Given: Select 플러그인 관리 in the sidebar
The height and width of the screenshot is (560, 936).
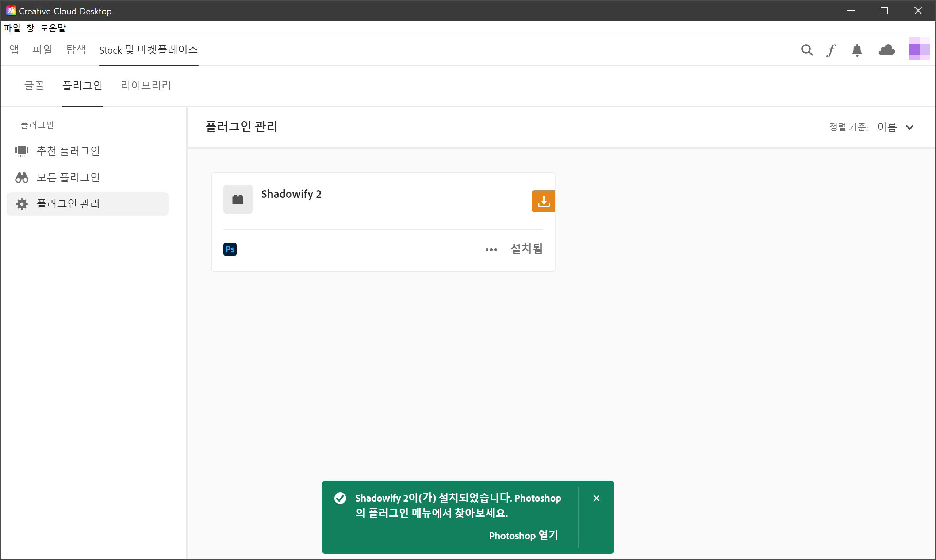Looking at the screenshot, I should click(x=88, y=204).
